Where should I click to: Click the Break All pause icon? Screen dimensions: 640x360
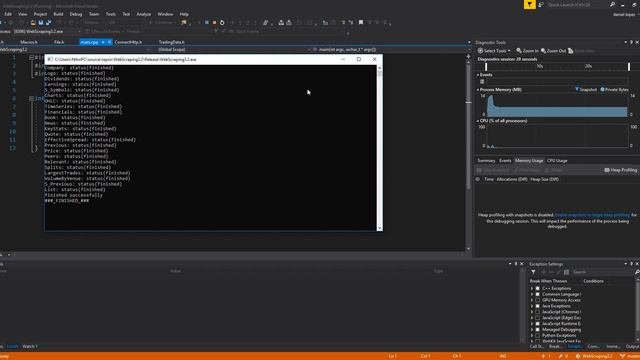click(x=207, y=22)
